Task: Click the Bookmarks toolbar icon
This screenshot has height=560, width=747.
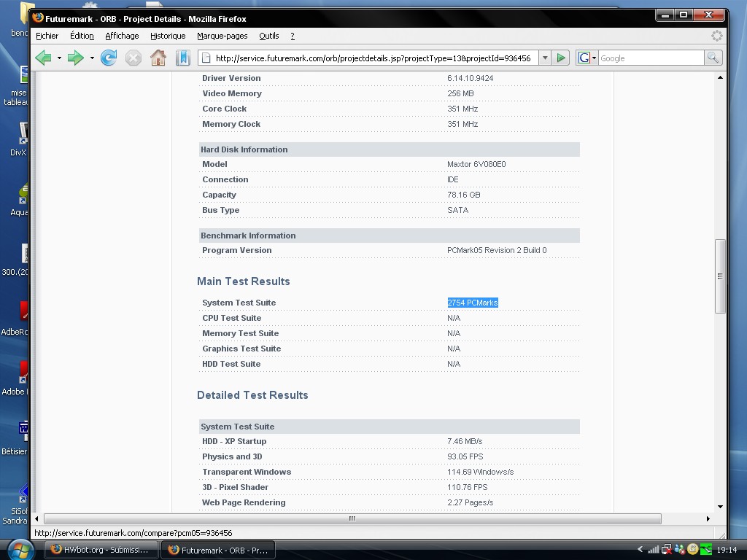Action: click(x=182, y=58)
